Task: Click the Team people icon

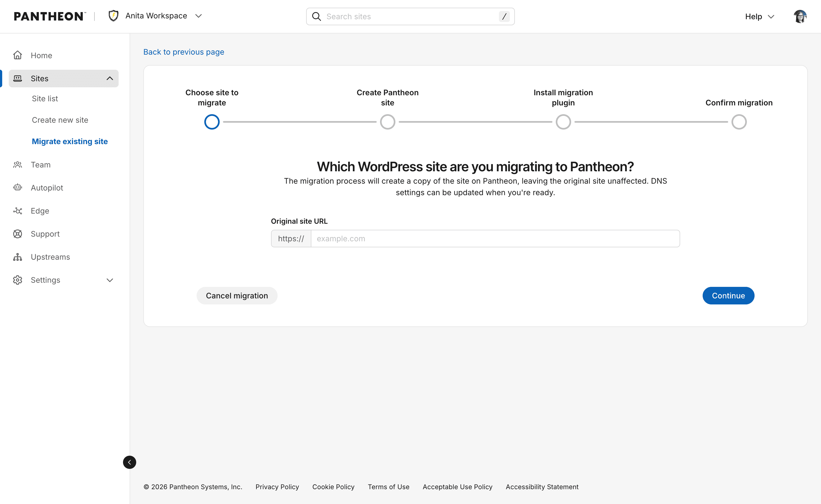Action: coord(18,165)
